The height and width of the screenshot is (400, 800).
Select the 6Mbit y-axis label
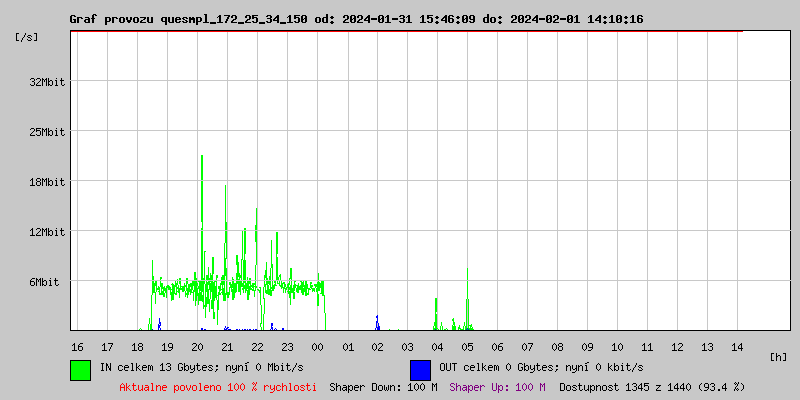coord(44,282)
